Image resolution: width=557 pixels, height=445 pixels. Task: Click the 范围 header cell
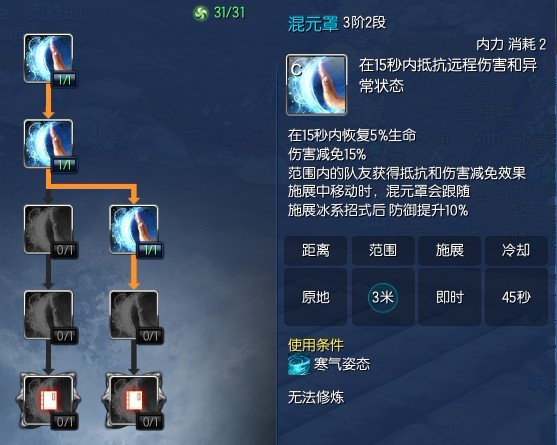tap(383, 250)
